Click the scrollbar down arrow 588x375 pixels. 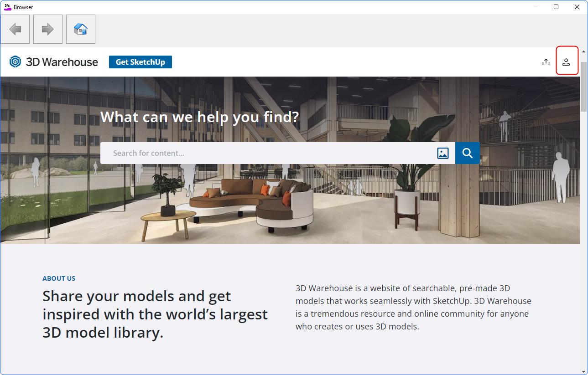pyautogui.click(x=584, y=370)
